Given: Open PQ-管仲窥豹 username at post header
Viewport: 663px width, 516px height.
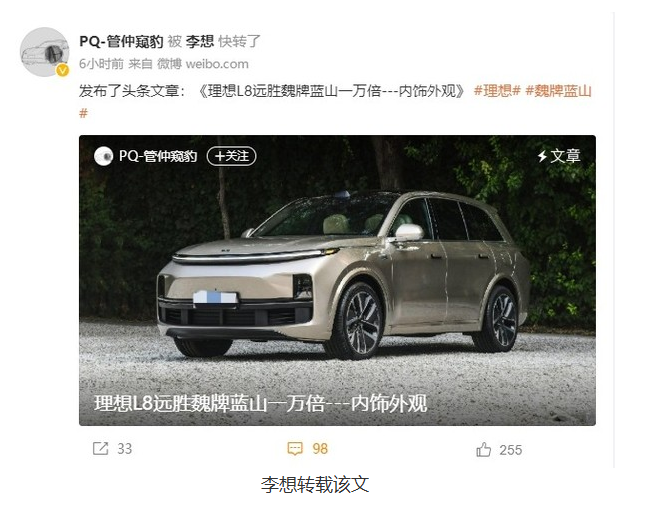Looking at the screenshot, I should tap(121, 41).
